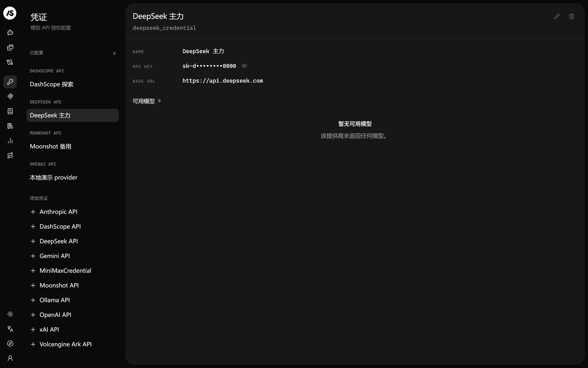
Task: Add a DeepSeek API credential
Action: 73,241
